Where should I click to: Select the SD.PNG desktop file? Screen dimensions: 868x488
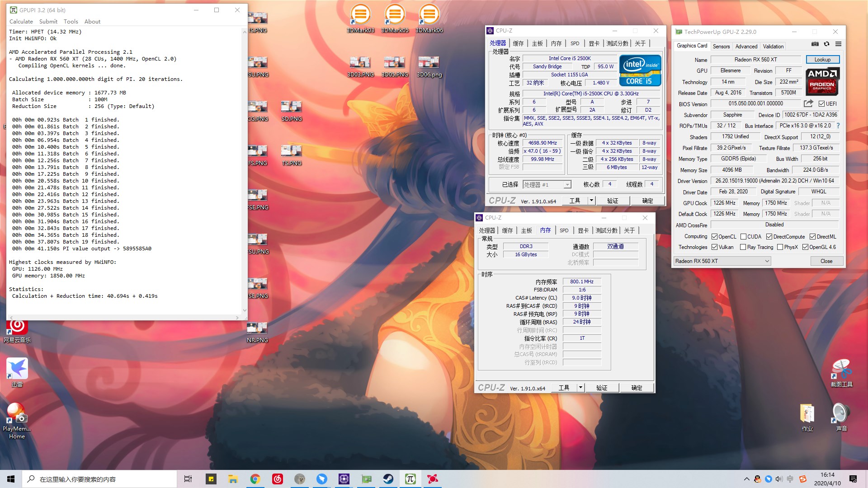tap(292, 111)
